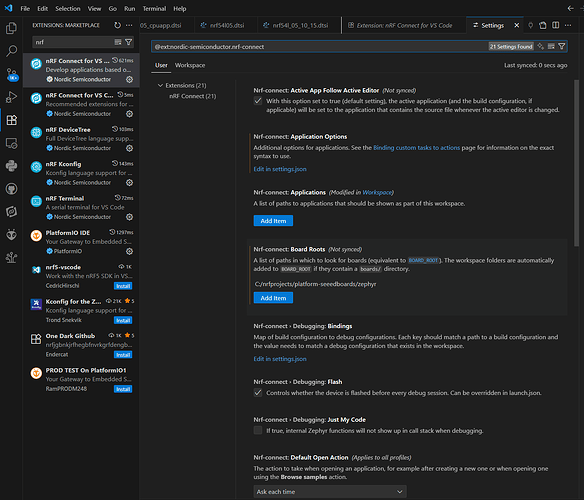
Task: Open Default Open Action dropdown
Action: tap(330, 492)
